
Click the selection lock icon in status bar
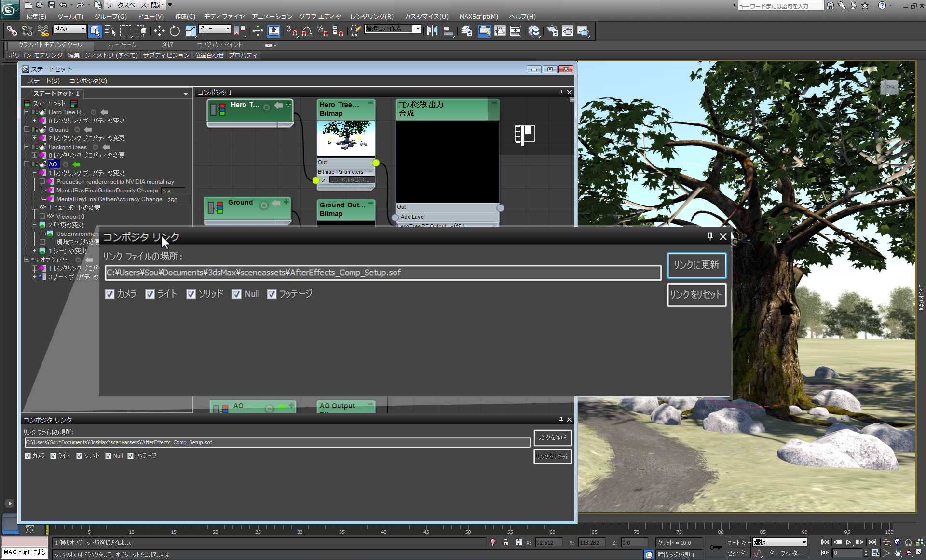505,542
